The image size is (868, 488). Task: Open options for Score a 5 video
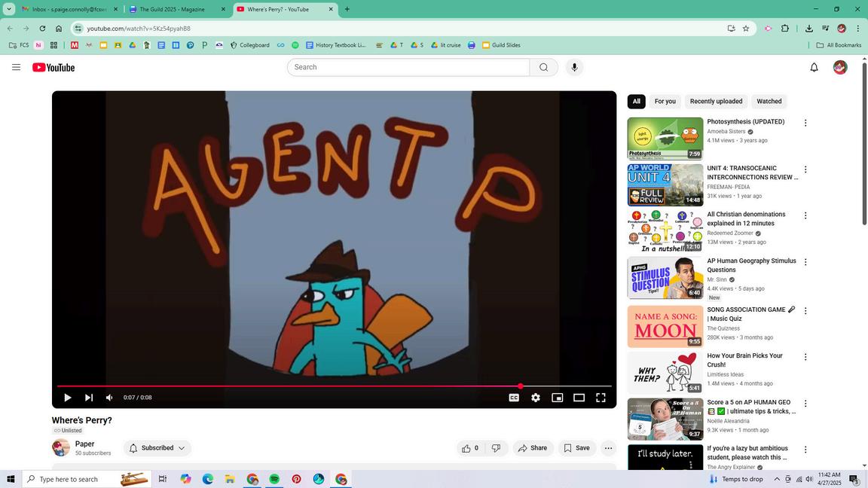805,404
